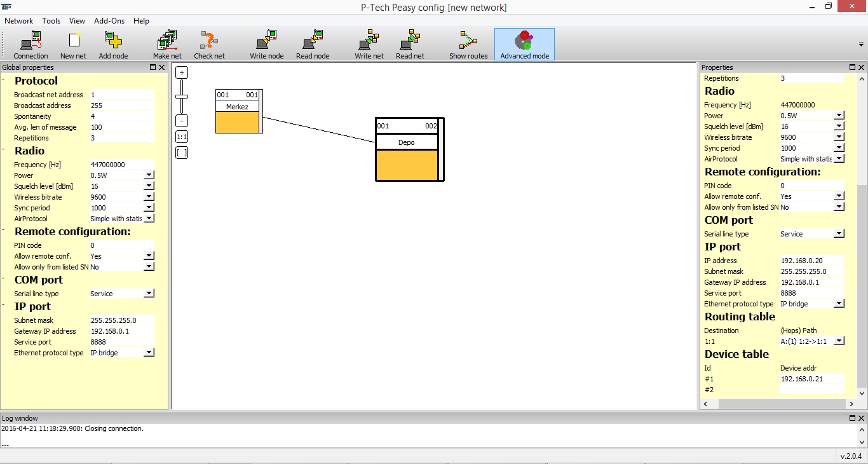Open Ethernet protocol type dropdown in Global properties
Viewport: 868px width, 464px height.
(149, 353)
